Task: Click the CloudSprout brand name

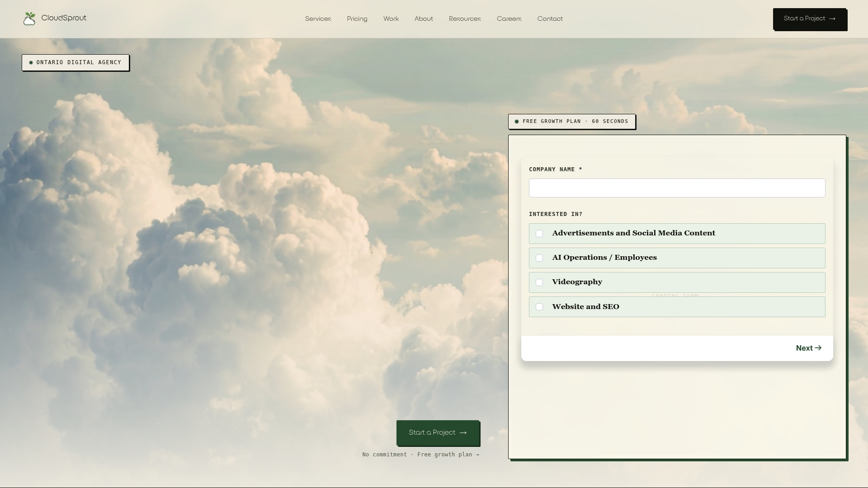Action: [x=64, y=18]
